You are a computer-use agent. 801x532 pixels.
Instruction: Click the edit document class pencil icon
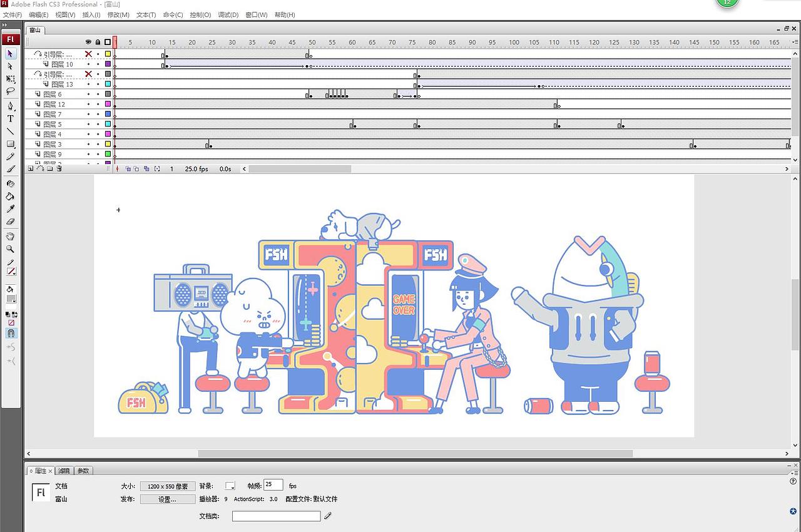point(328,516)
